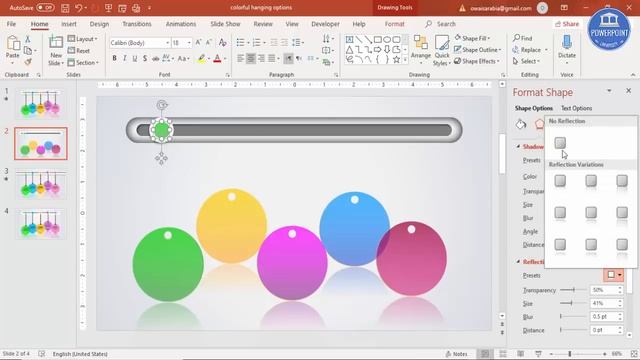Center align the text
The width and height of the screenshot is (640, 360).
tap(251, 59)
